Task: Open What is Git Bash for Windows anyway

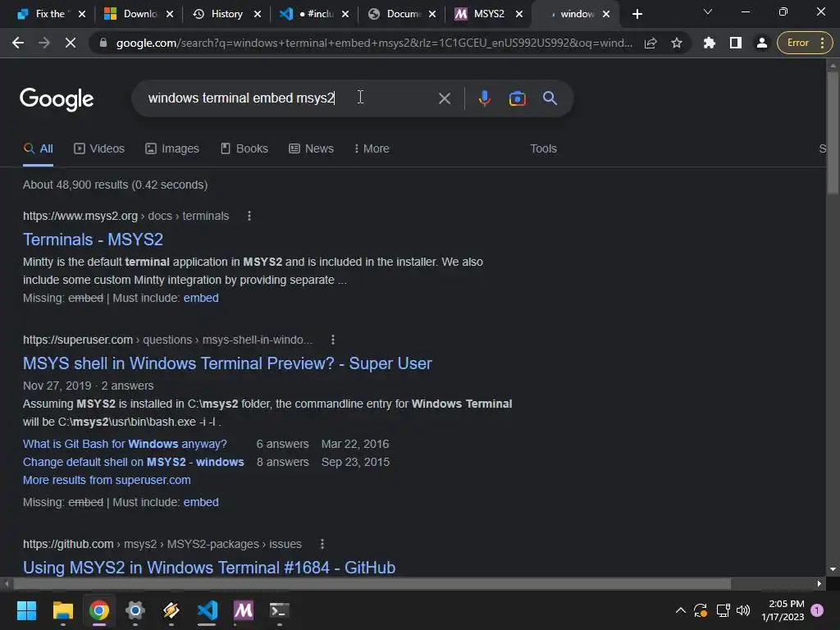Action: 125,444
